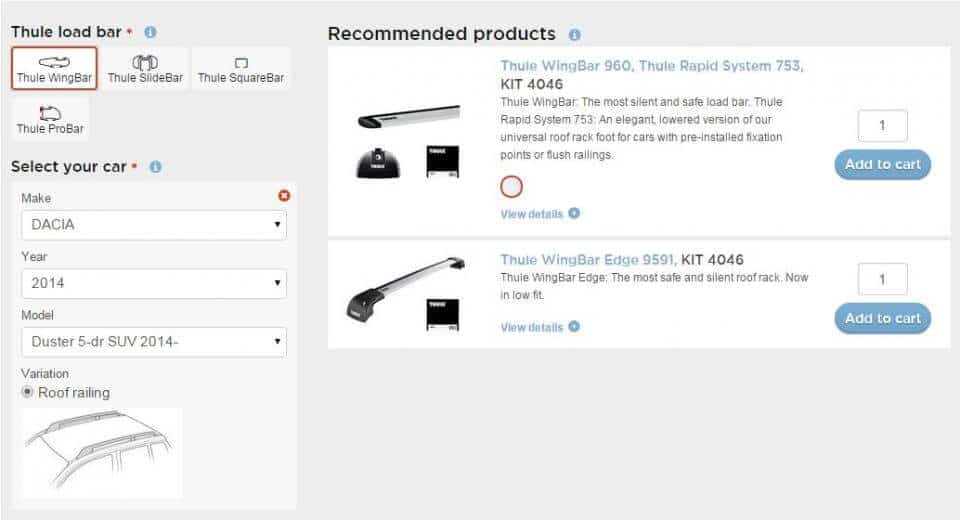
Task: View details for WingBar 960 product
Action: (x=540, y=213)
